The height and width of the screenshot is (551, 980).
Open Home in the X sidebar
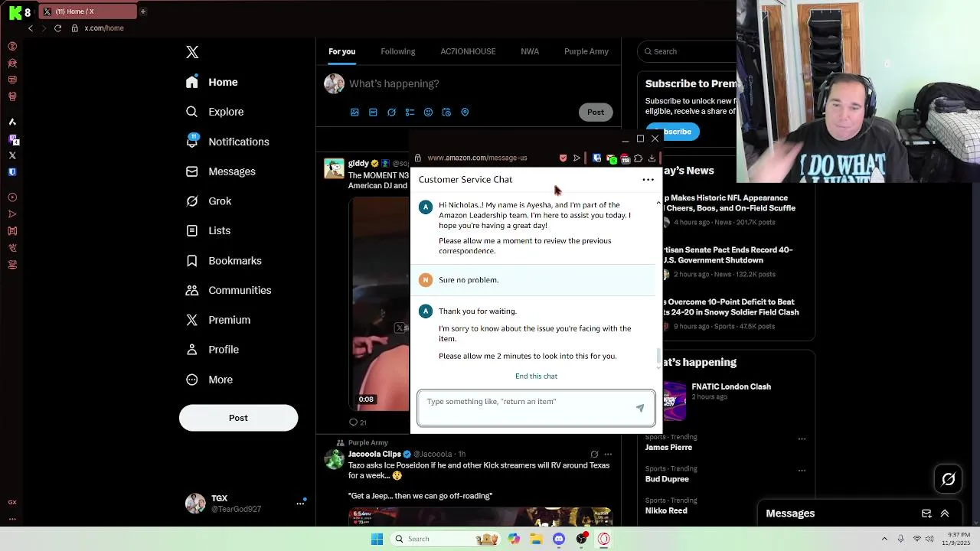tap(212, 82)
